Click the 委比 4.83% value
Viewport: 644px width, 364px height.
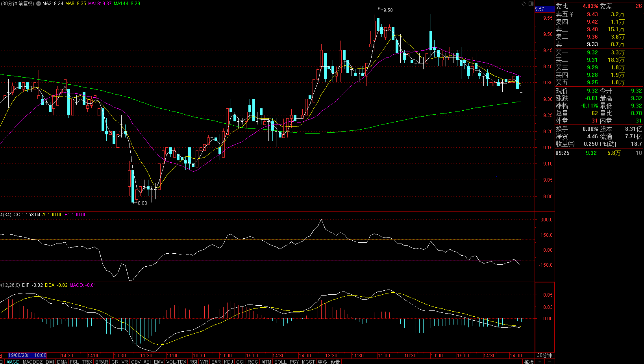tap(590, 6)
